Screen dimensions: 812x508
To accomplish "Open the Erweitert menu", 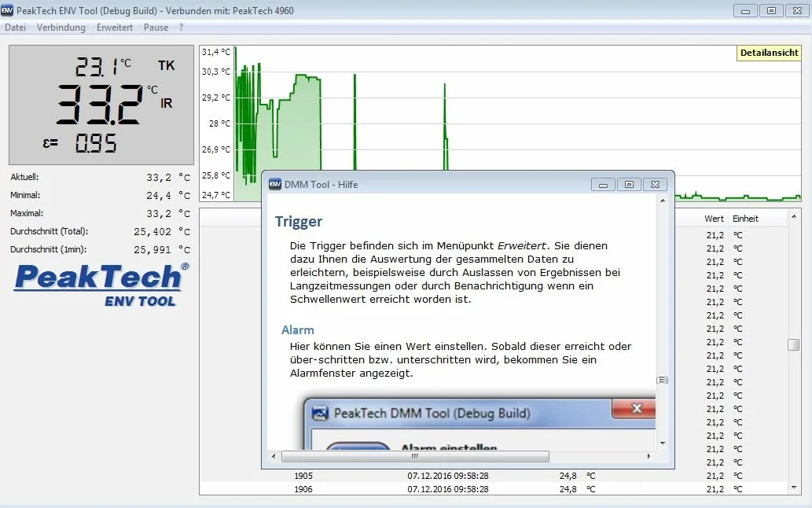I will click(x=115, y=28).
